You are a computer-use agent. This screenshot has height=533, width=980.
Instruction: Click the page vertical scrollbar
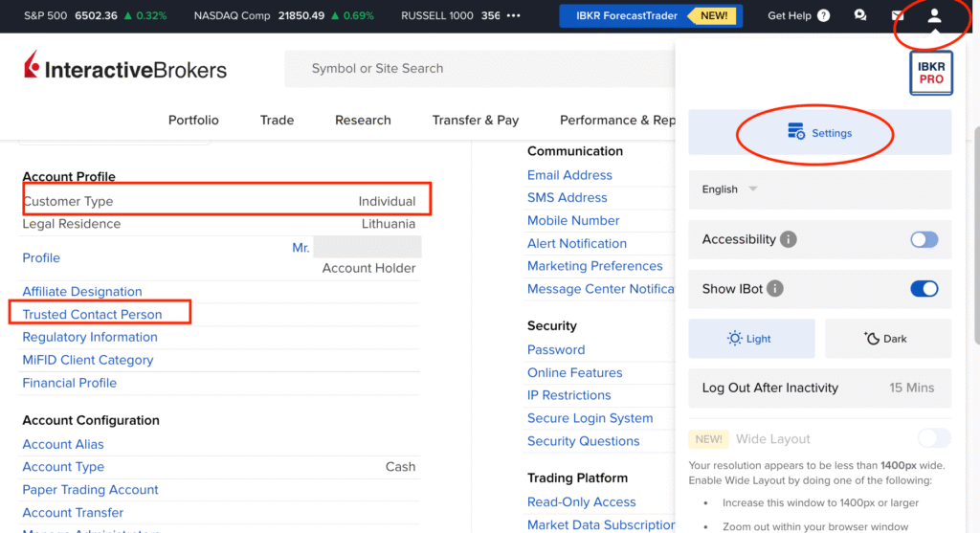click(976, 234)
